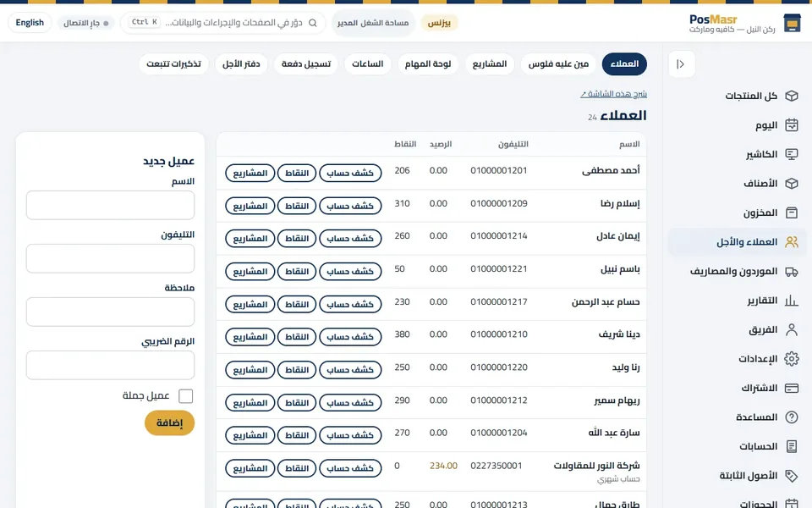Open كشف حساب for أحمد مصطفى
Image resolution: width=812 pixels, height=508 pixels.
click(350, 173)
